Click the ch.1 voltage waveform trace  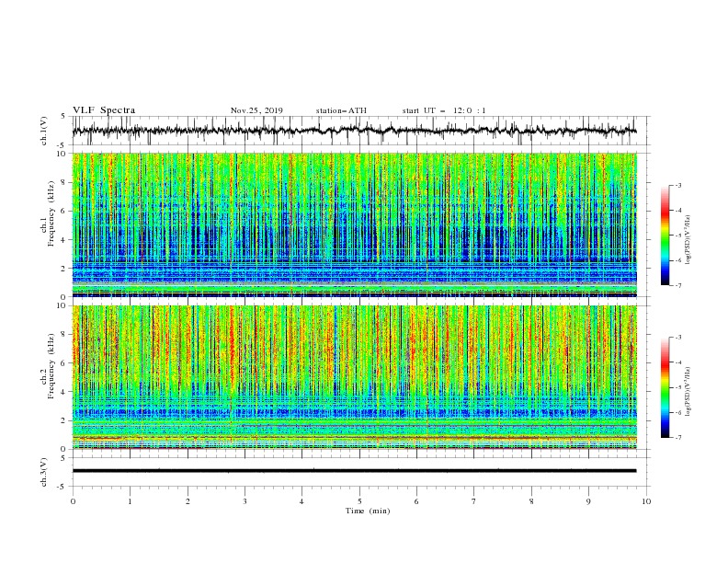pos(355,131)
